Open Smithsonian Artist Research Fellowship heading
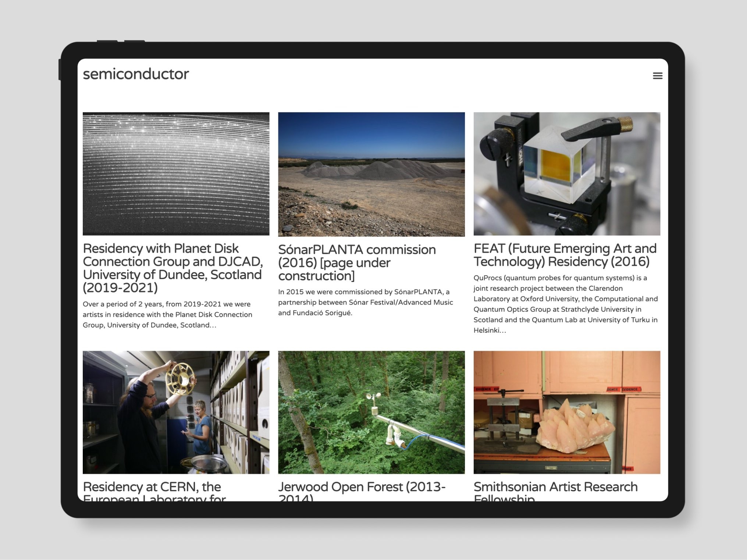This screenshot has height=560, width=747. pos(555,487)
